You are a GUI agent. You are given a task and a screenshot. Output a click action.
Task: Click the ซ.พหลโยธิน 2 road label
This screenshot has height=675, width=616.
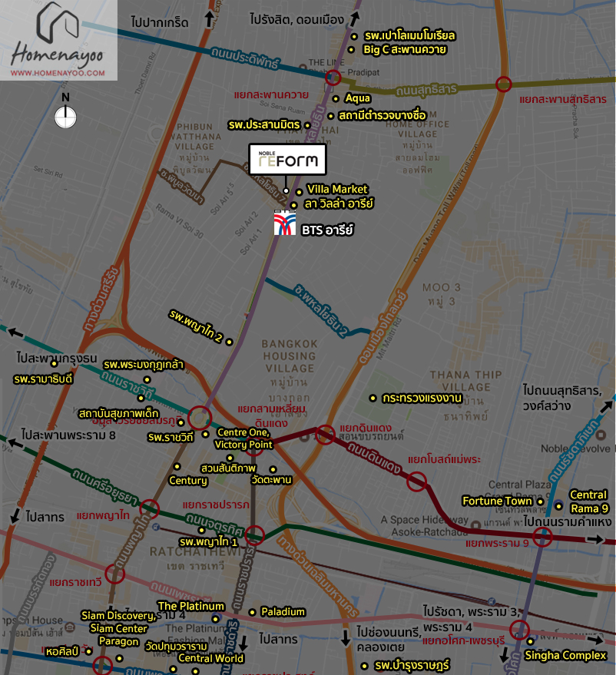click(x=322, y=310)
